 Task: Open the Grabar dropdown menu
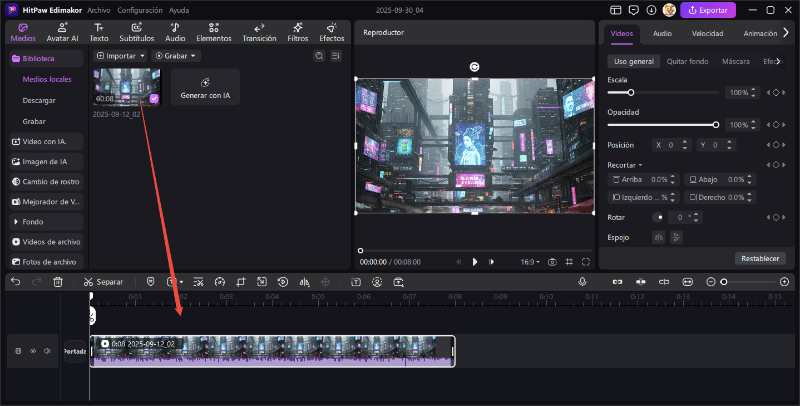[175, 56]
